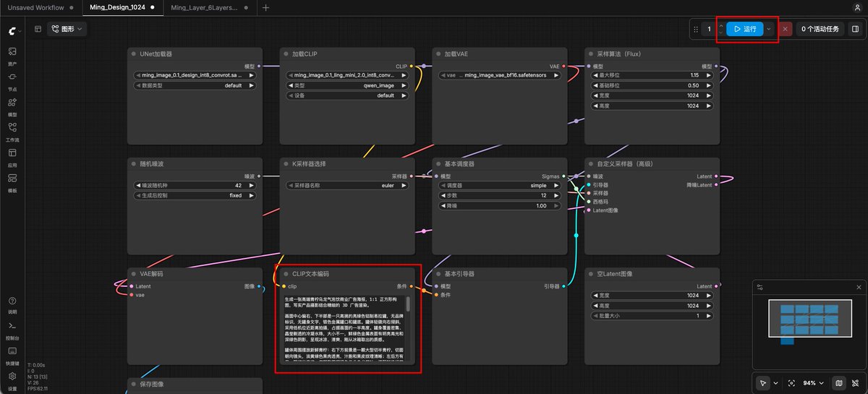Collapse the 保存图像 node dot
Image resolution: width=868 pixels, height=394 pixels.
tap(134, 384)
